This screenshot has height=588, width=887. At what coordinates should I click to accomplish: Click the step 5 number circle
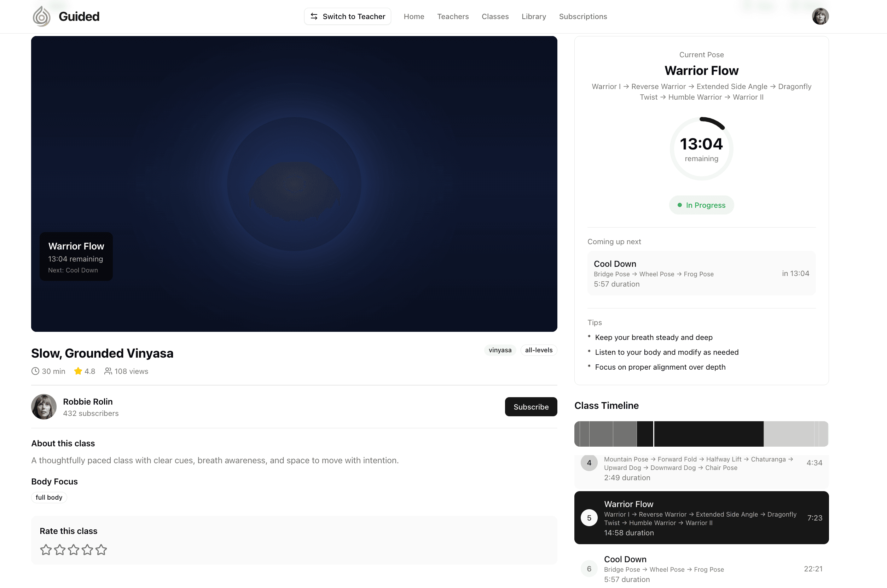click(x=589, y=518)
